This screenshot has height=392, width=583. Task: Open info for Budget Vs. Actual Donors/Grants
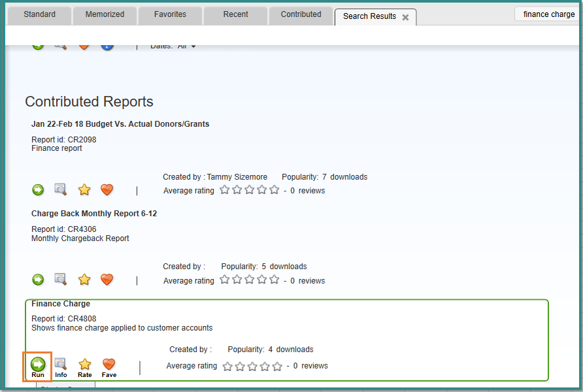[x=61, y=189]
